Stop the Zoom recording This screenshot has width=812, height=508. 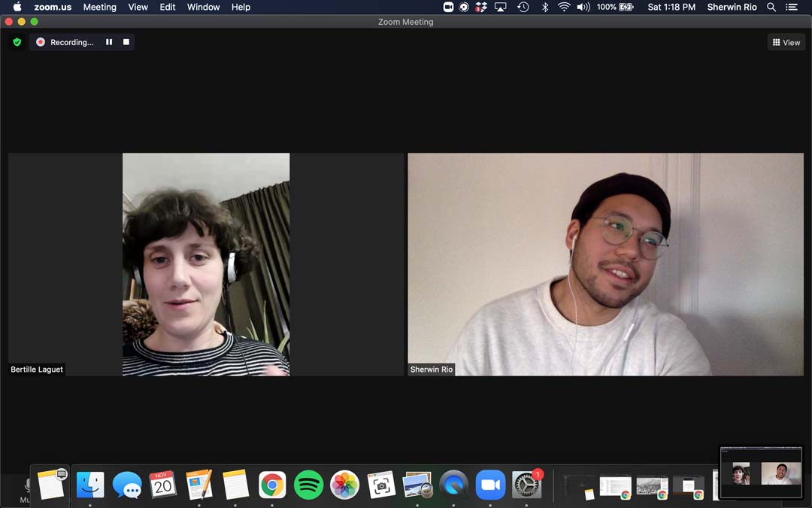[x=126, y=42]
